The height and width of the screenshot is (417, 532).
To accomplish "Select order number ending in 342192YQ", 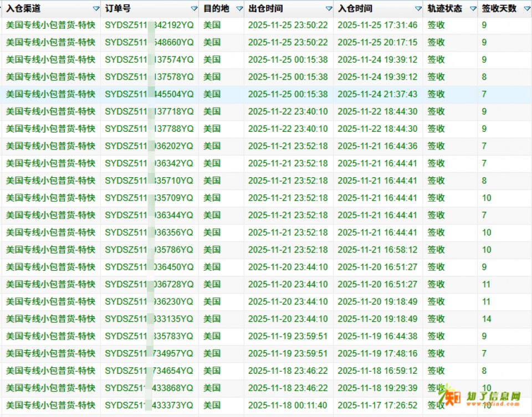I will click(x=149, y=25).
